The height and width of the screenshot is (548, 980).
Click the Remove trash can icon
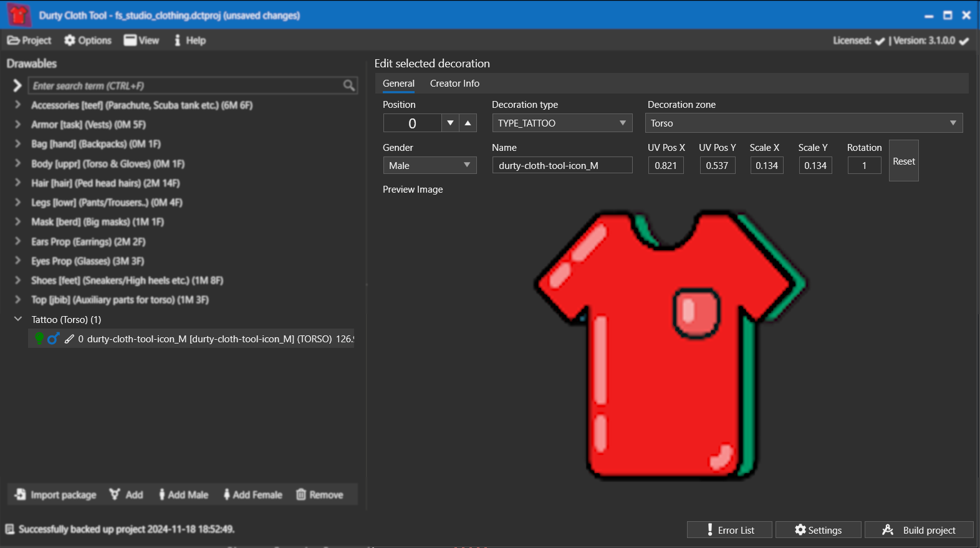coord(301,494)
